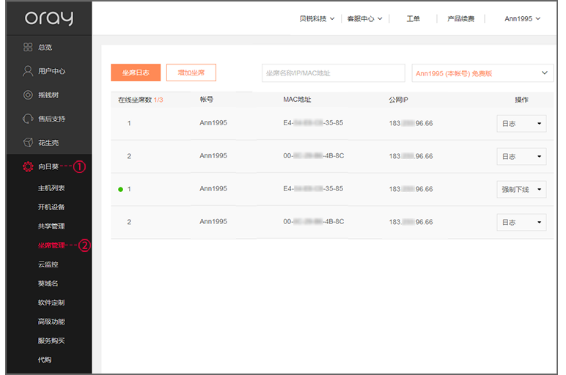Click the 帐号 column header
Screen dimensions: 566x375
pos(206,100)
